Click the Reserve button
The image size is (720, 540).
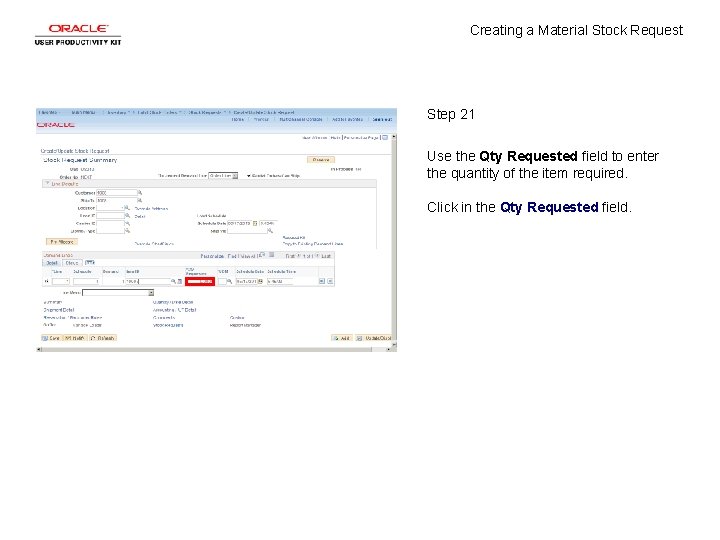tap(321, 160)
